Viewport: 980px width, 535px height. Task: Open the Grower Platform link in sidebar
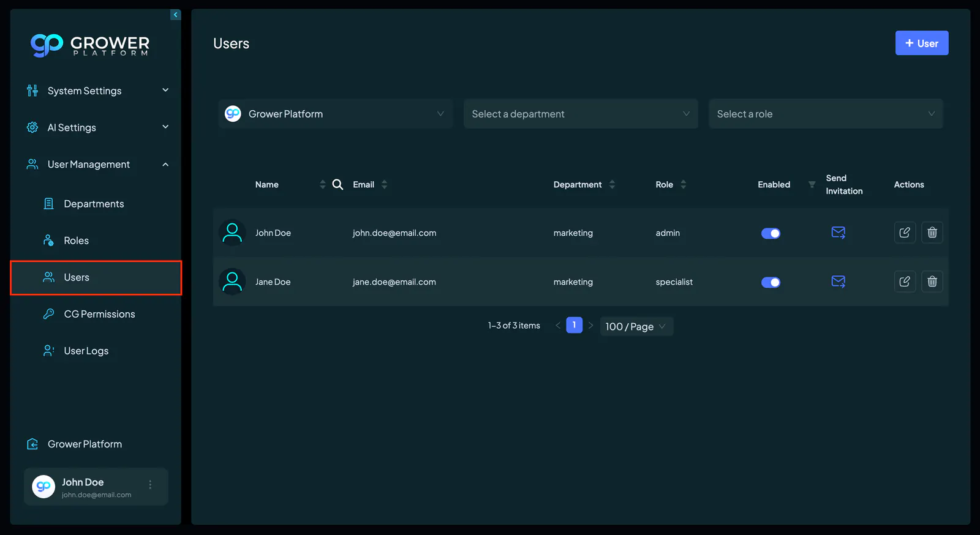click(x=85, y=444)
